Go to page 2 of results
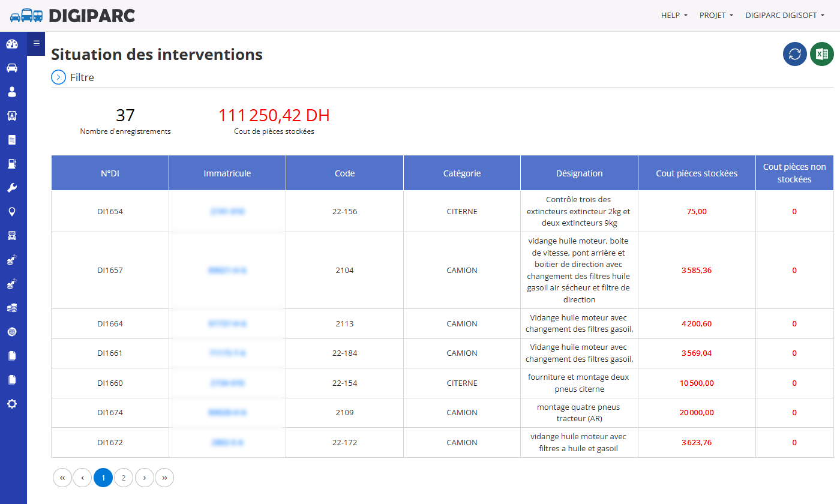This screenshot has width=840, height=504. (x=124, y=478)
